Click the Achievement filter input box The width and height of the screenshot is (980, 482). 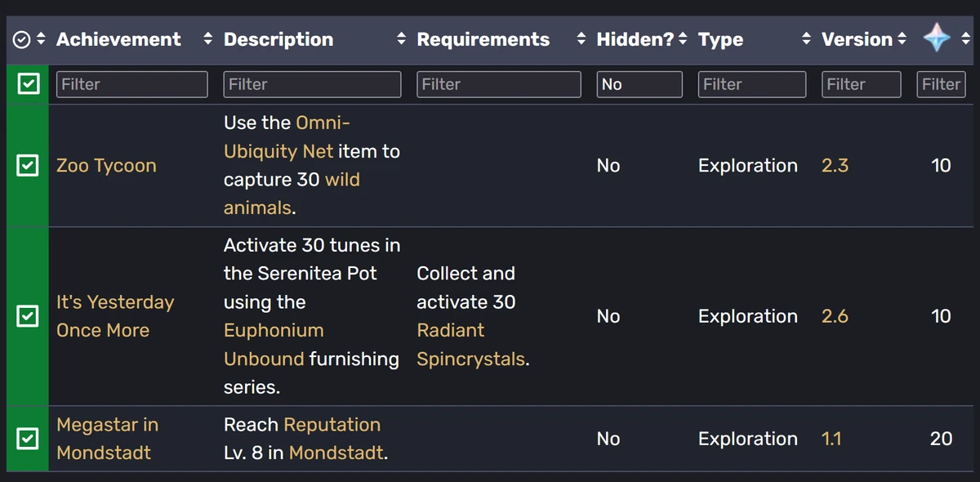[131, 83]
